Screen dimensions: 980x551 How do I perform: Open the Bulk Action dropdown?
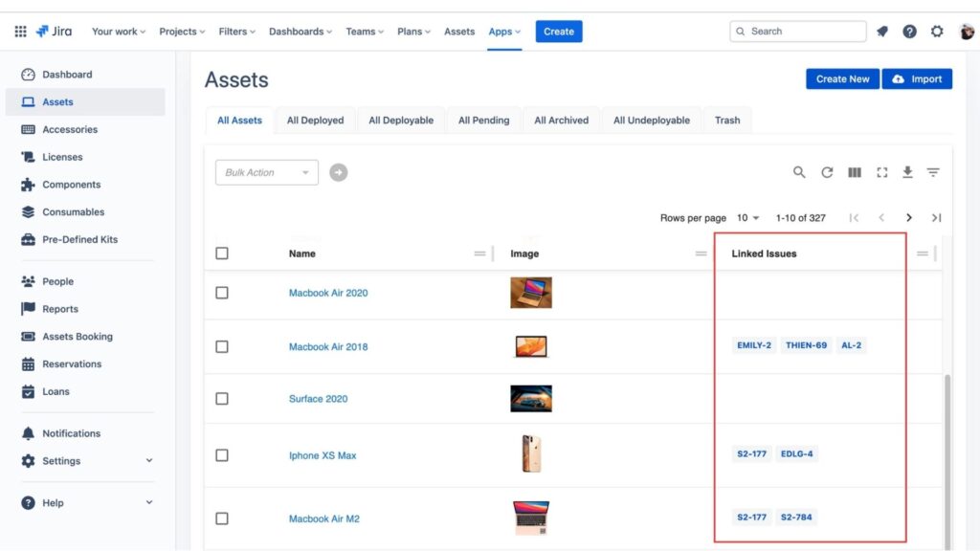[266, 172]
